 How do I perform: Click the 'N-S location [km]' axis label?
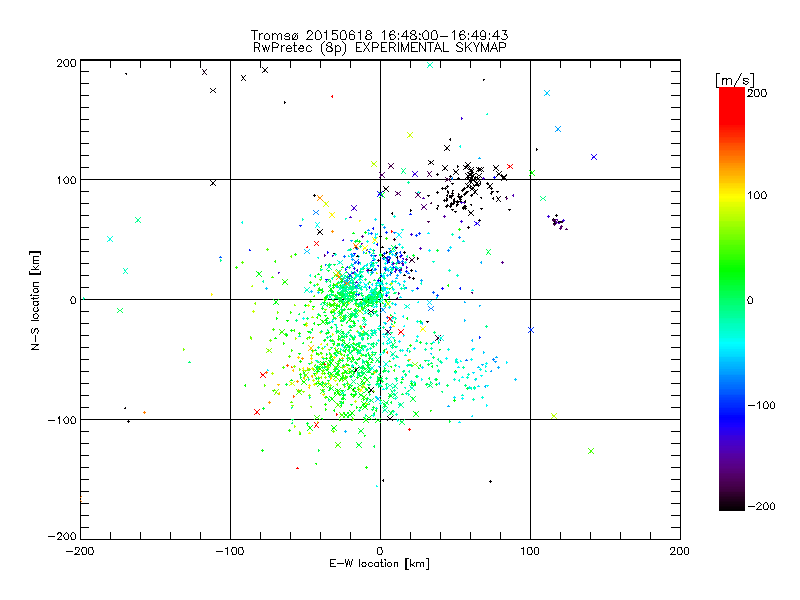[35, 301]
